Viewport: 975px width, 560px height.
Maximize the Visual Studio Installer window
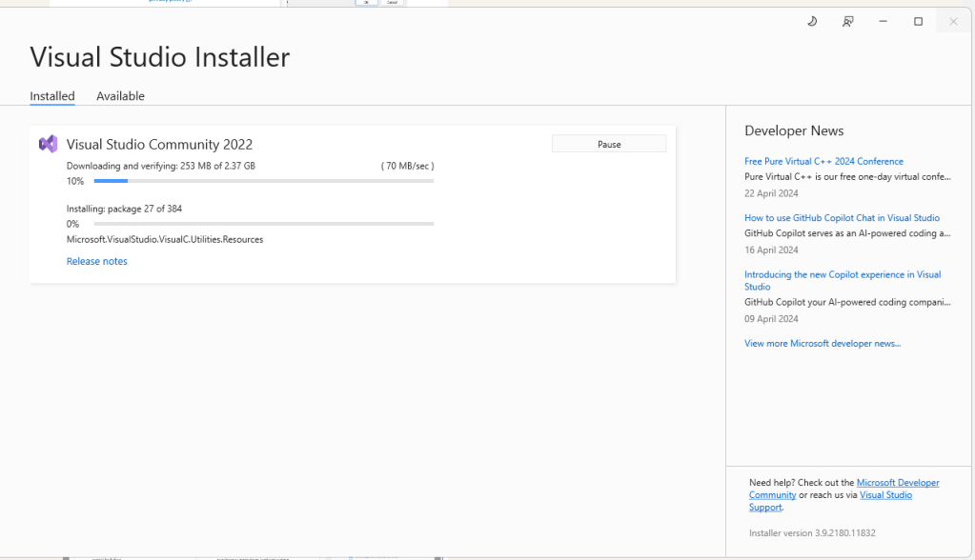[919, 22]
